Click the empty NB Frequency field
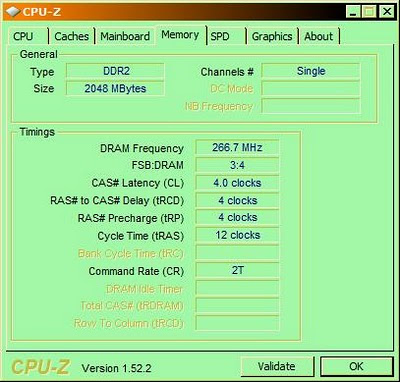The width and height of the screenshot is (400, 382). [x=311, y=106]
